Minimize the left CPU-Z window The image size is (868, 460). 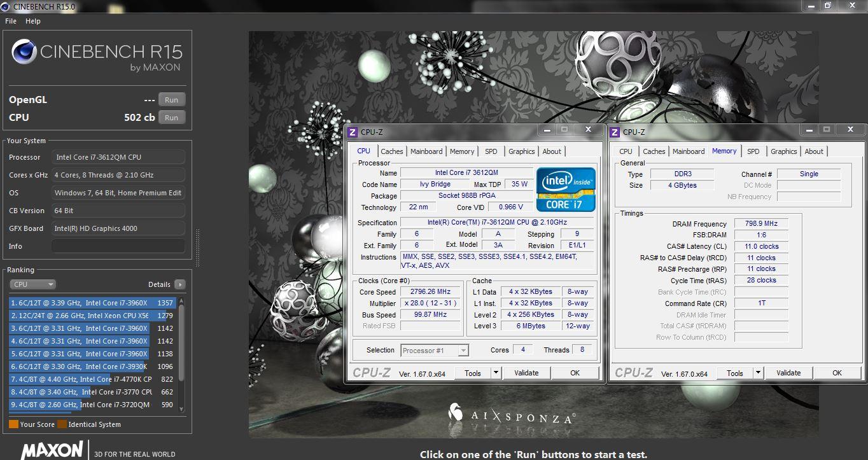[x=548, y=130]
